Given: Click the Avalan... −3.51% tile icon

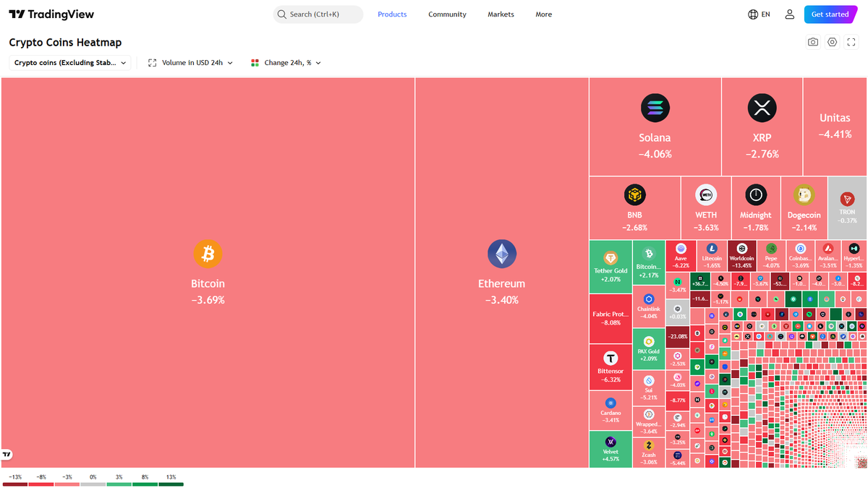Looking at the screenshot, I should tap(827, 248).
